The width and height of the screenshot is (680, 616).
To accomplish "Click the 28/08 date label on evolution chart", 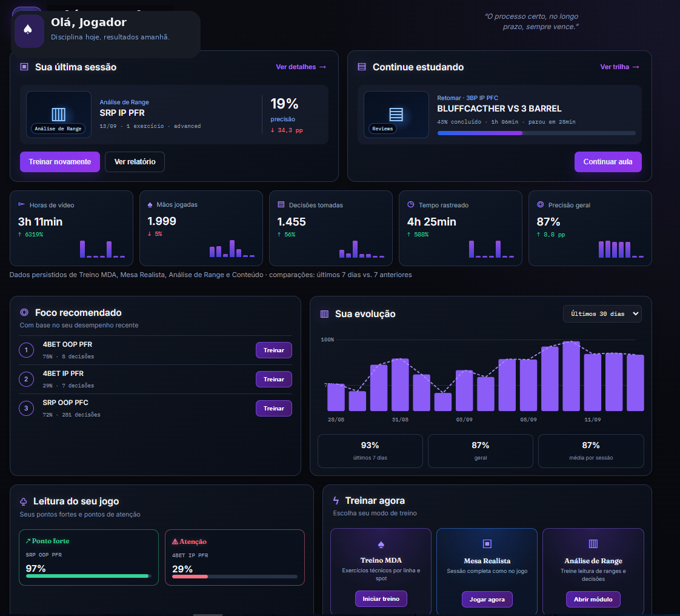I will click(x=336, y=420).
